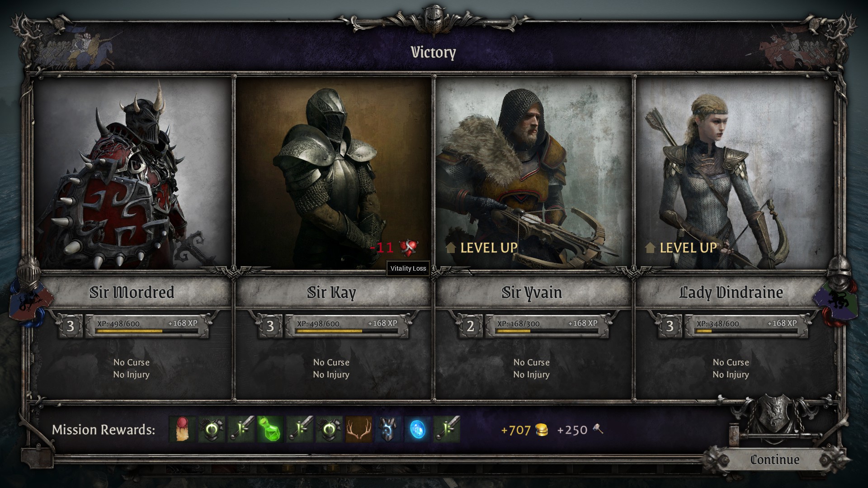Select the sealed scroll reward item
This screenshot has height=488, width=868.
(182, 429)
